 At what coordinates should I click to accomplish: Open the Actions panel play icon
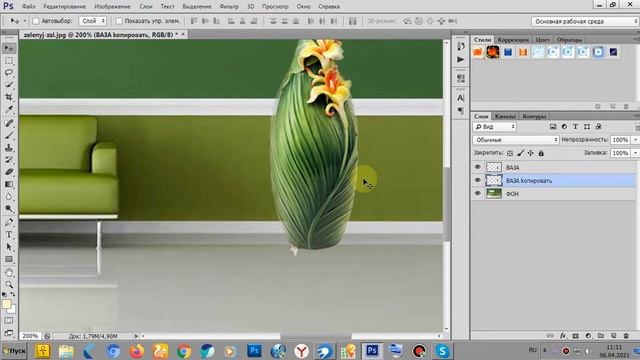[461, 60]
